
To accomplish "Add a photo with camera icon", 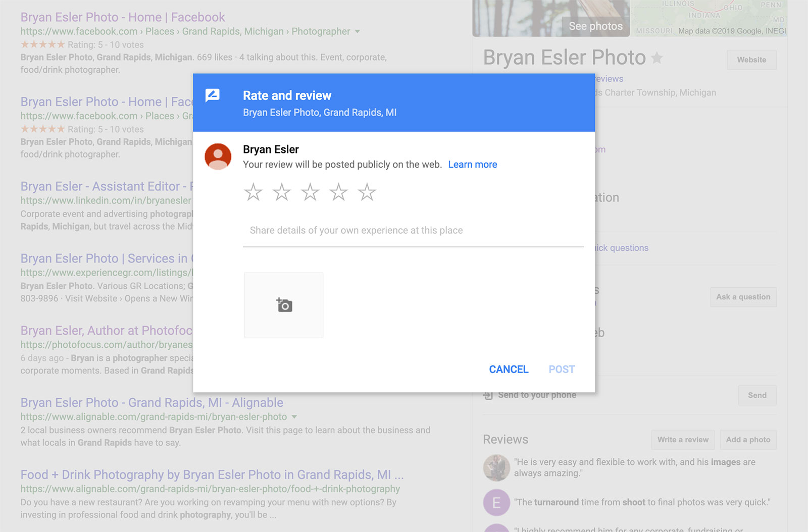I will point(284,305).
